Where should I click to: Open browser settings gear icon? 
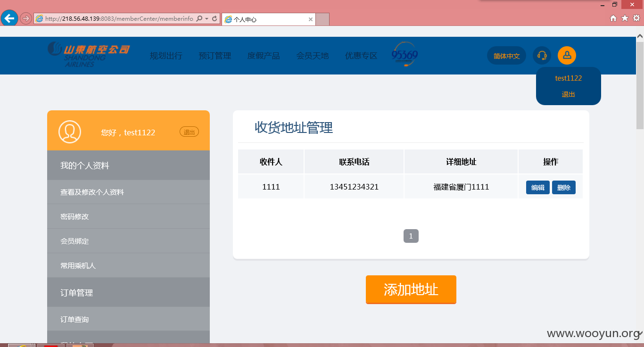636,18
